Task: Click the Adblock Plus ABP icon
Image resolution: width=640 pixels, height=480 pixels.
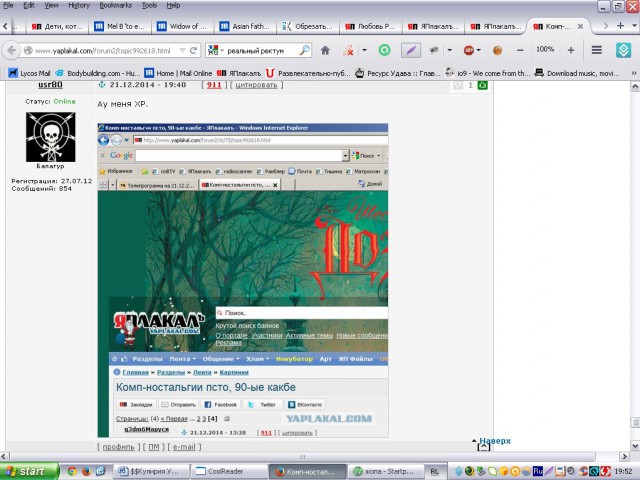Action: [469, 50]
